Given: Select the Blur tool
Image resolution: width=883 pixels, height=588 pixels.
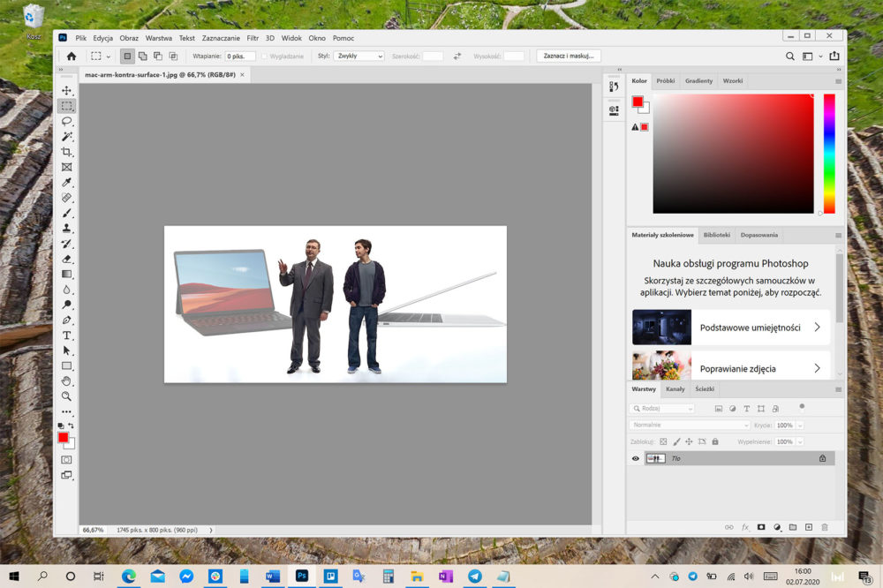Looking at the screenshot, I should (66, 290).
